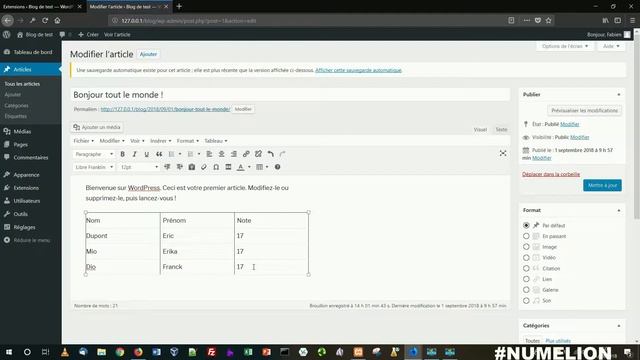Image resolution: width=640 pixels, height=360 pixels.
Task: Open the Insérer editor menu
Action: tap(160, 141)
